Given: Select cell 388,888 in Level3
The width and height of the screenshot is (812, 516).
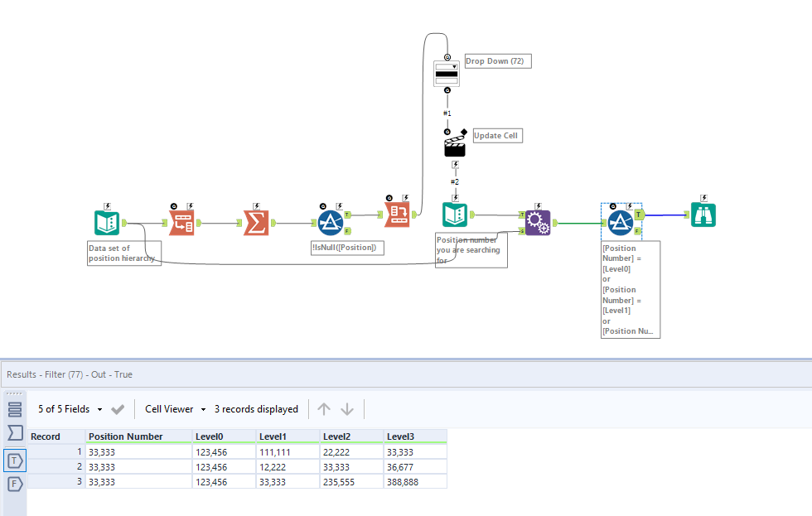Looking at the screenshot, I should point(415,482).
